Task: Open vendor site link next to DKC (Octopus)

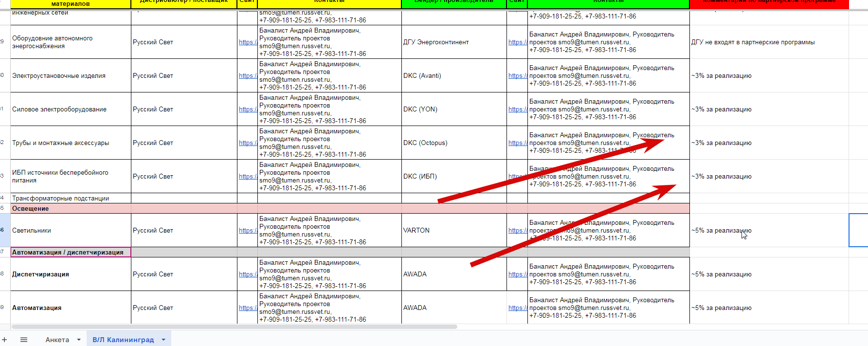Action: pos(518,143)
